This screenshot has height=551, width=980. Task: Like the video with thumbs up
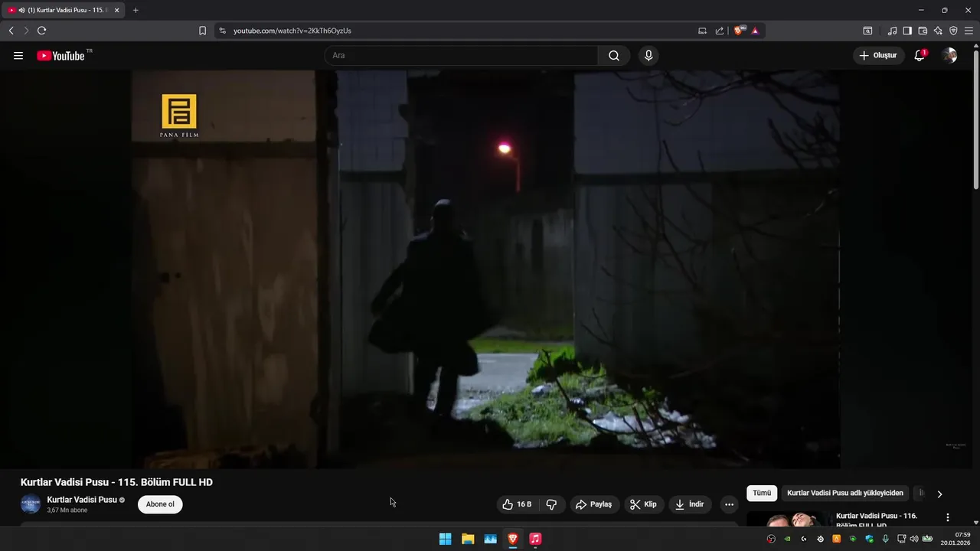click(517, 504)
